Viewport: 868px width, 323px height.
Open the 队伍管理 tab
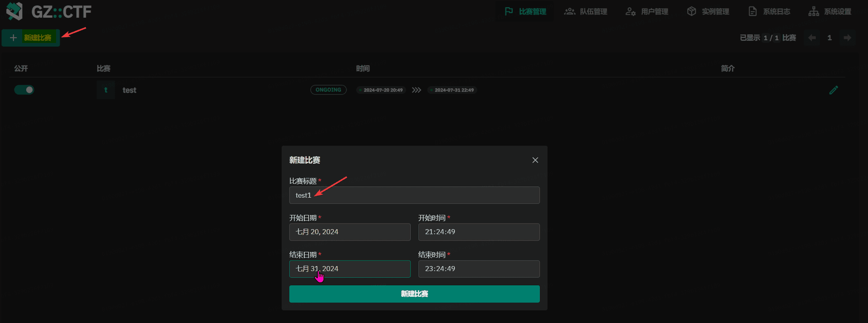tap(586, 11)
